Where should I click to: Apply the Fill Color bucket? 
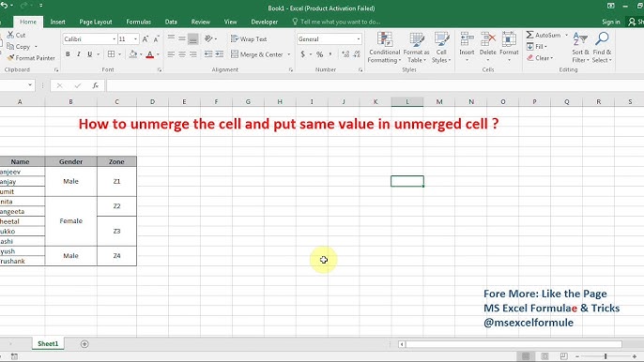132,54
